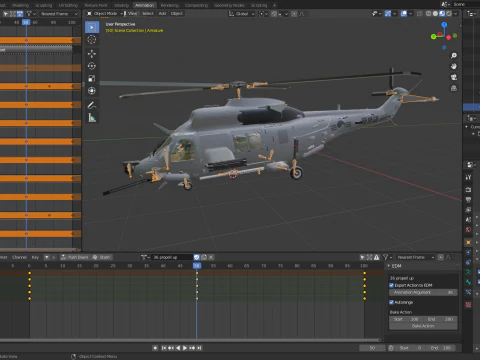Open the shading options dropdown arrow
Viewport: 480px width, 360px height.
(x=456, y=14)
